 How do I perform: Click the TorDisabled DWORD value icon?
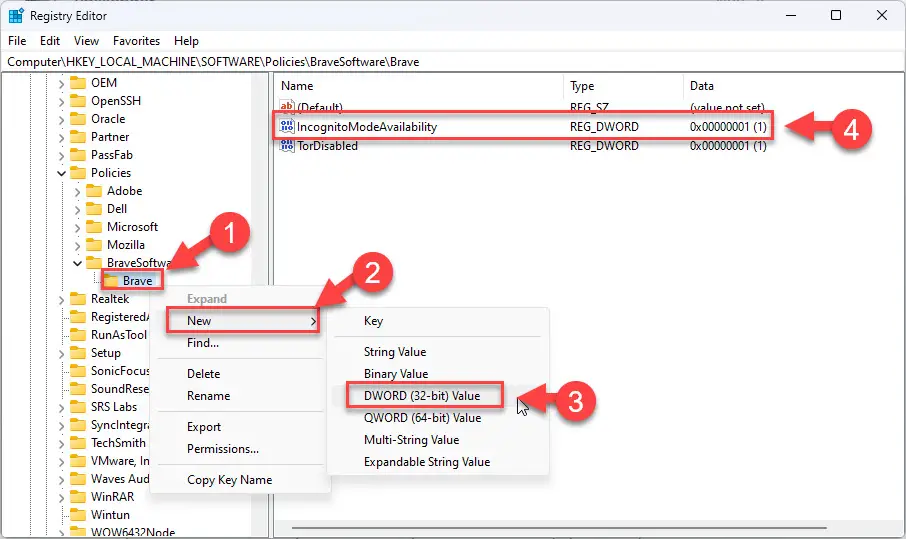tap(287, 146)
